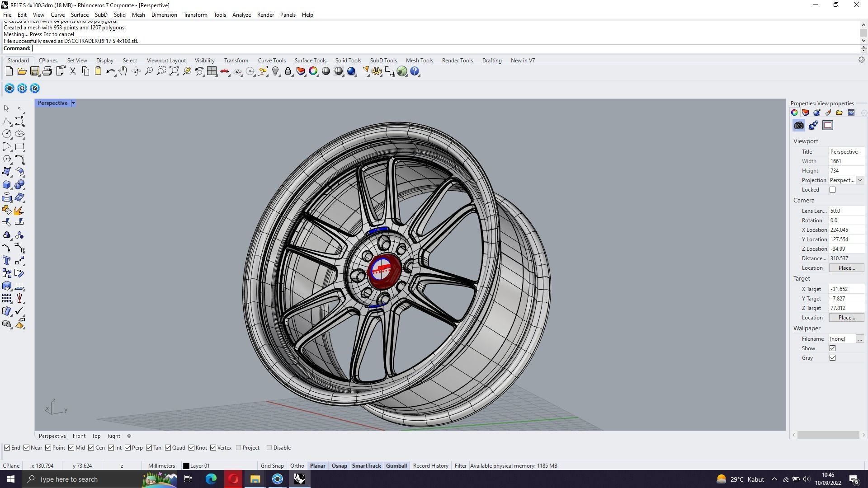The image size is (868, 488).
Task: Toggle the Near osnap checkbox
Action: 27,448
